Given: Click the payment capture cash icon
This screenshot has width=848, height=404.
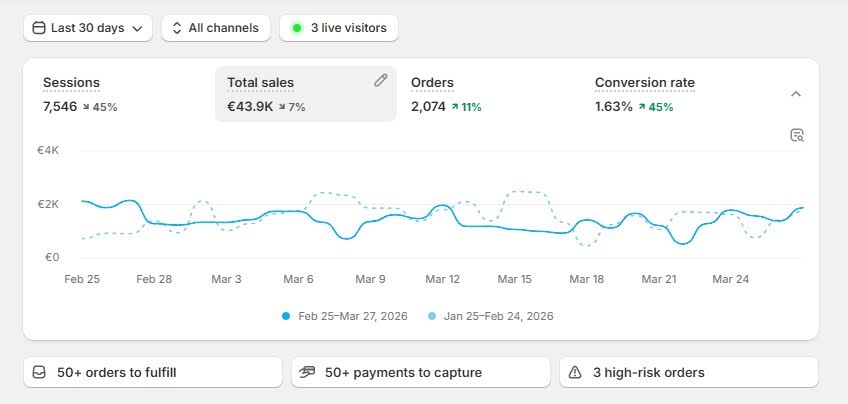Looking at the screenshot, I should [307, 372].
